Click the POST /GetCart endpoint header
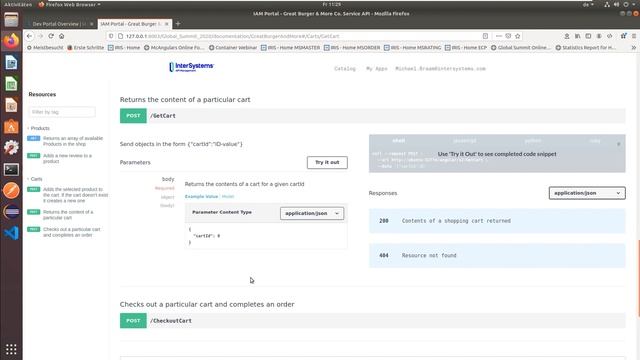Image resolution: width=640 pixels, height=360 pixels. tap(372, 116)
